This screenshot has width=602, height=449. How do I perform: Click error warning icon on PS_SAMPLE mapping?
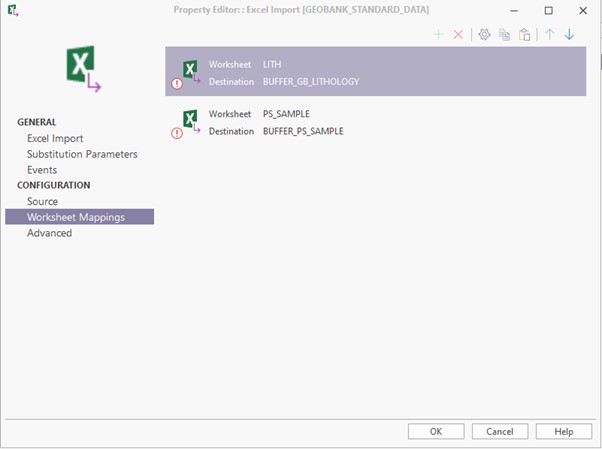coord(177,133)
